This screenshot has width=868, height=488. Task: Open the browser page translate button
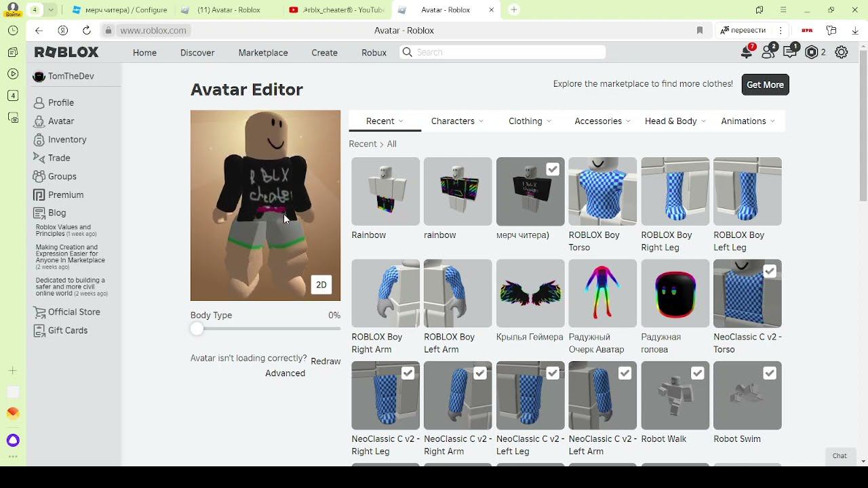(x=744, y=30)
